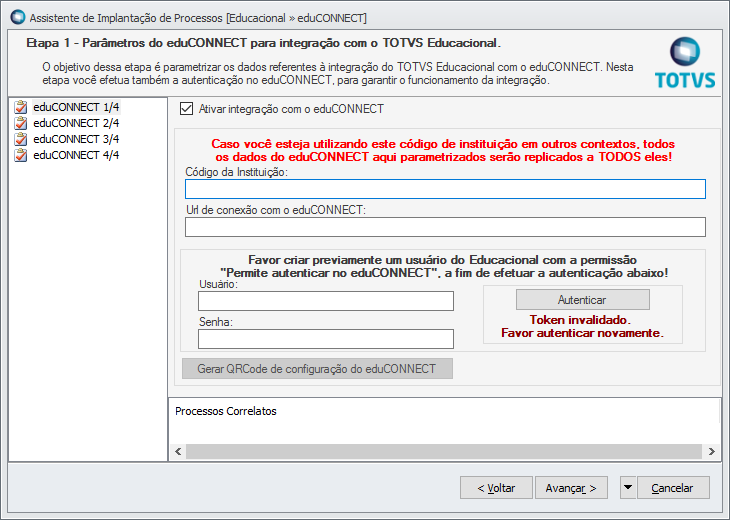The width and height of the screenshot is (730, 520).
Task: Click the wizard title bar app icon
Action: 15,17
